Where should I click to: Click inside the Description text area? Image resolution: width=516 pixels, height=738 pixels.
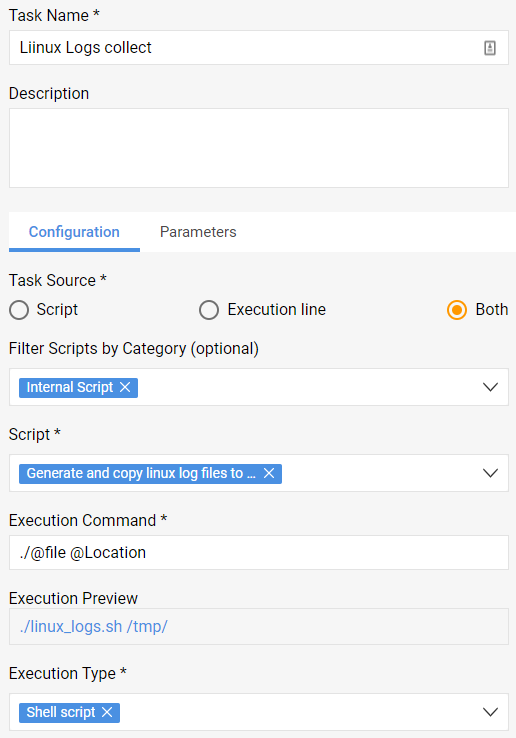click(x=258, y=148)
